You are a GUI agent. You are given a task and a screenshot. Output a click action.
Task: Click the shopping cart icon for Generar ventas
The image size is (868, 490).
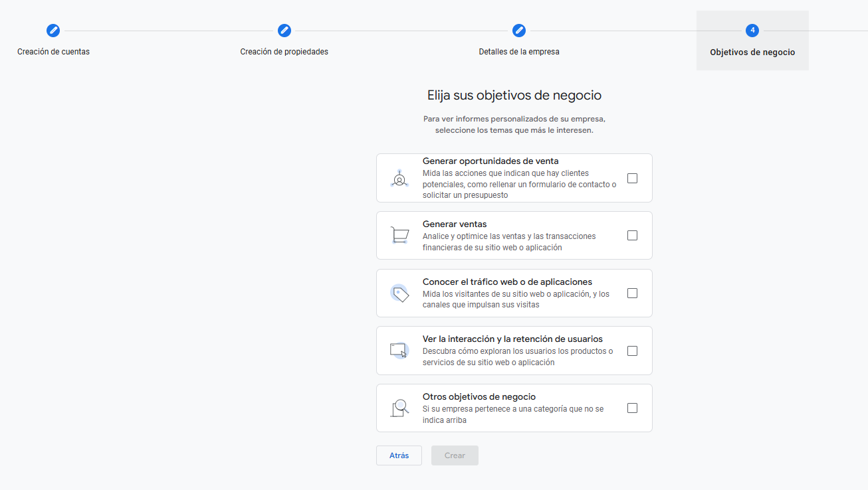(x=399, y=236)
